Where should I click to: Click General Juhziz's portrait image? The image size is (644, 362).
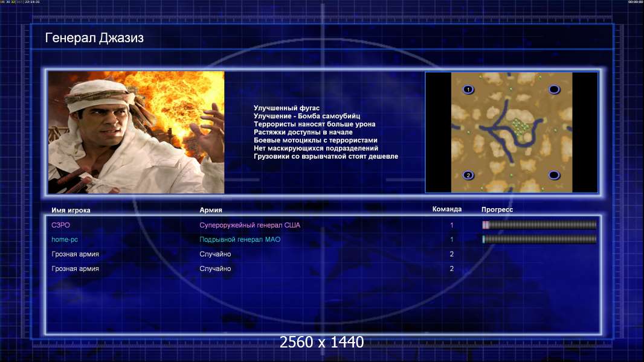(x=137, y=132)
